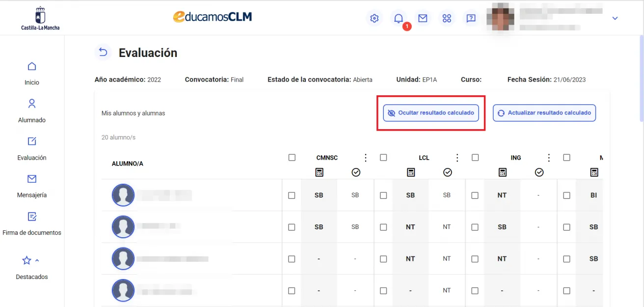This screenshot has width=644, height=307.
Task: Open the messages envelope icon
Action: point(423,18)
